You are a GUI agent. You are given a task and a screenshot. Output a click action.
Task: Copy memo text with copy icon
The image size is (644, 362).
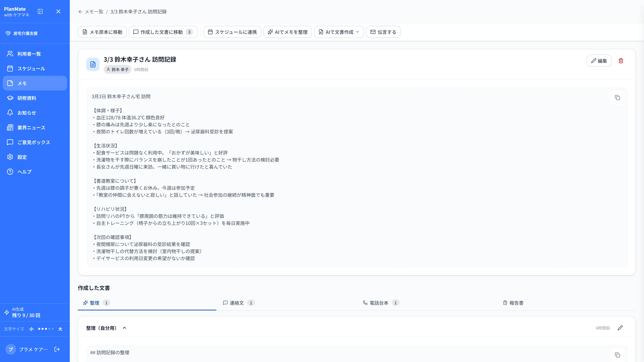click(x=617, y=97)
